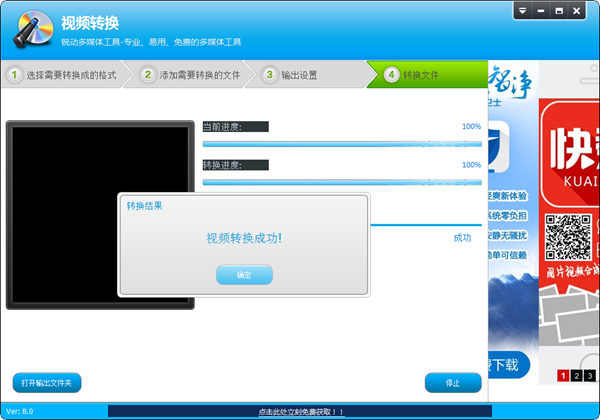Click the 成功 status text
Screen dimensions: 600x420
click(462, 238)
